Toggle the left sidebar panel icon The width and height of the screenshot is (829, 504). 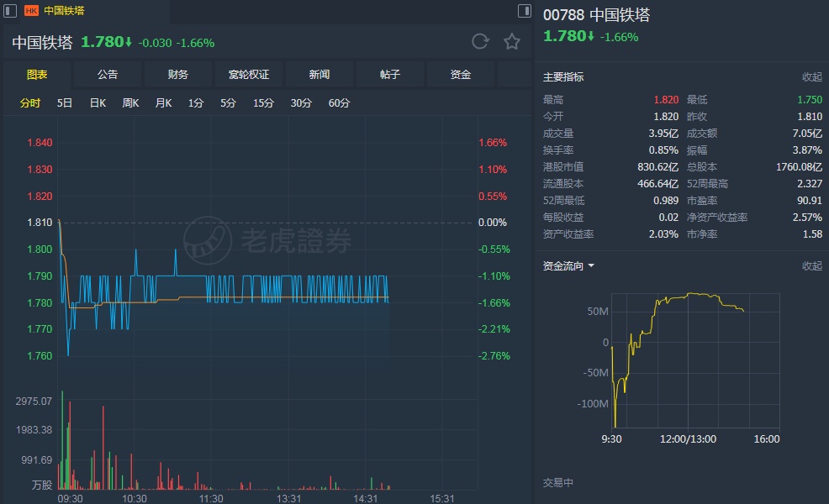click(x=10, y=11)
